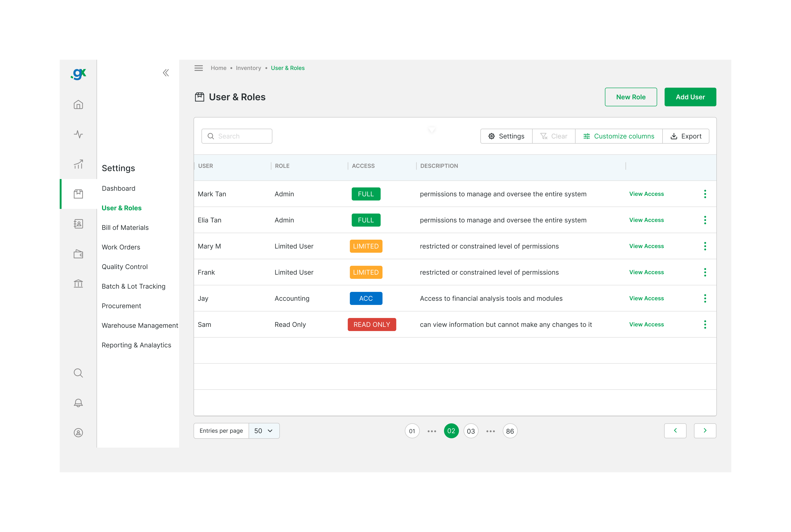Select Bill of Materials settings menu item
Screen dimensions: 791x532
coord(125,227)
